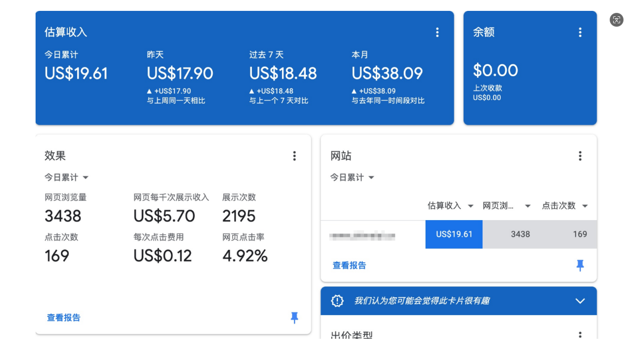Pin the 网站 card
This screenshot has width=628, height=364.
coord(580,266)
